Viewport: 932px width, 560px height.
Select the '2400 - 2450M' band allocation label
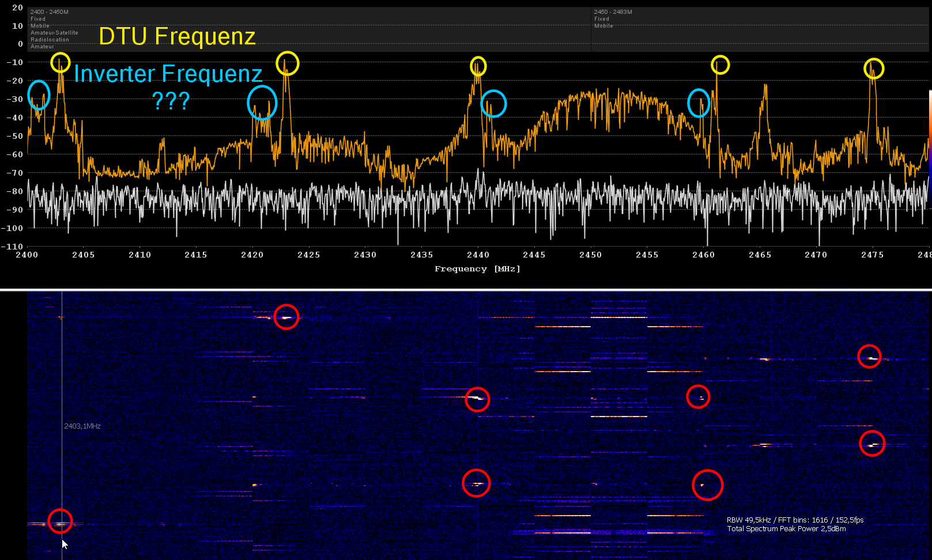[49, 12]
